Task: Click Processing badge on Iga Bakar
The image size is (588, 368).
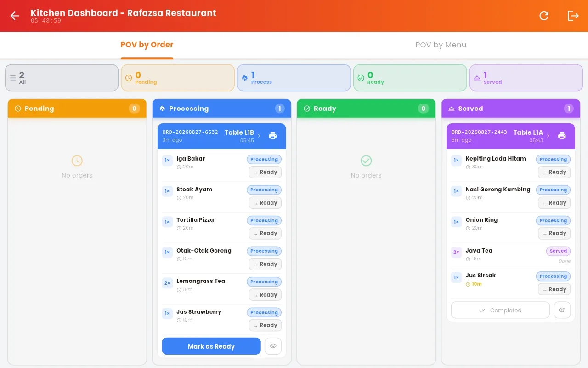Action: tap(264, 160)
